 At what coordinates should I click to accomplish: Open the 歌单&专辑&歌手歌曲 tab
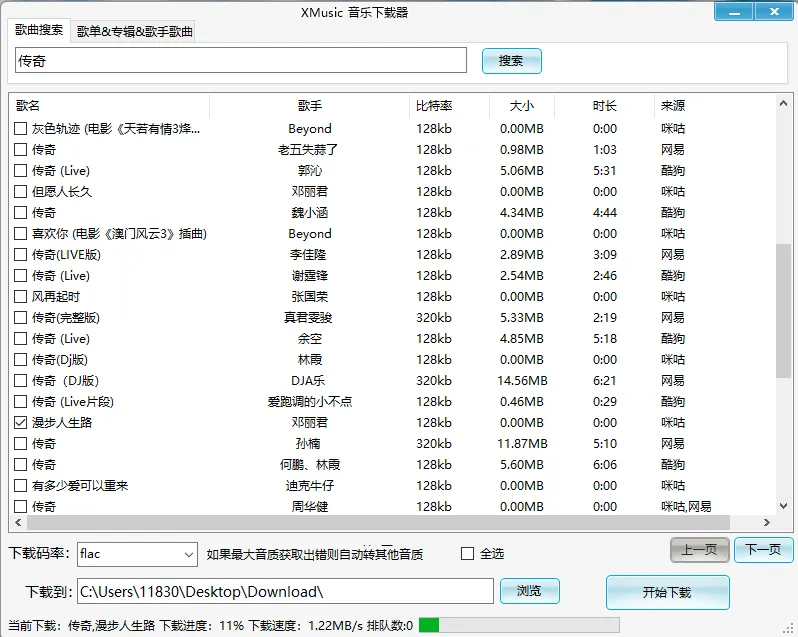pos(134,32)
